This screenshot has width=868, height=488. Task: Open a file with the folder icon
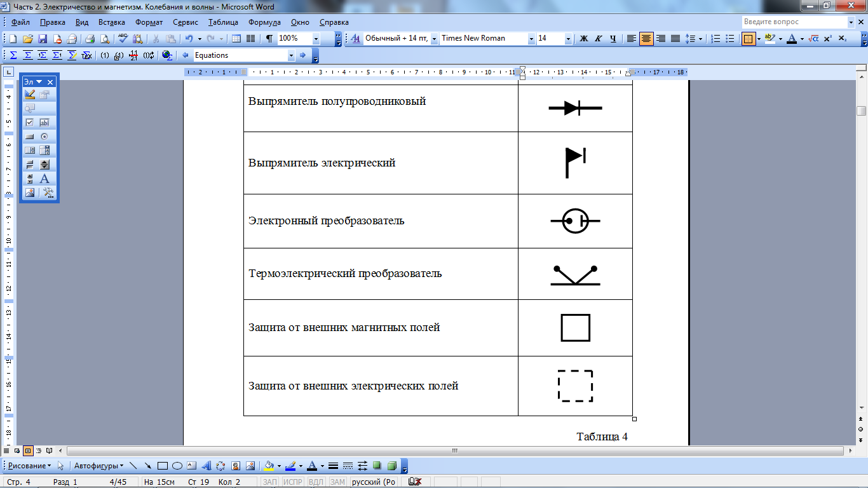pos(28,39)
